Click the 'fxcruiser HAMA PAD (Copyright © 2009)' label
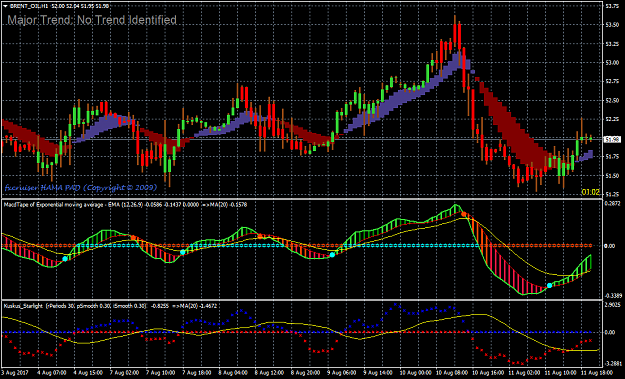The width and height of the screenshot is (625, 379). click(x=81, y=187)
